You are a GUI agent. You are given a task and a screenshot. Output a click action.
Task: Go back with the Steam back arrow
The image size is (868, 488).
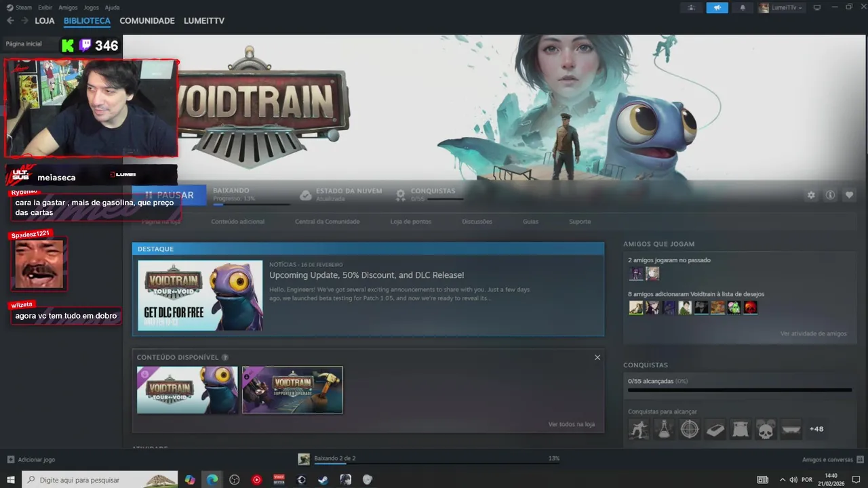[x=10, y=21]
